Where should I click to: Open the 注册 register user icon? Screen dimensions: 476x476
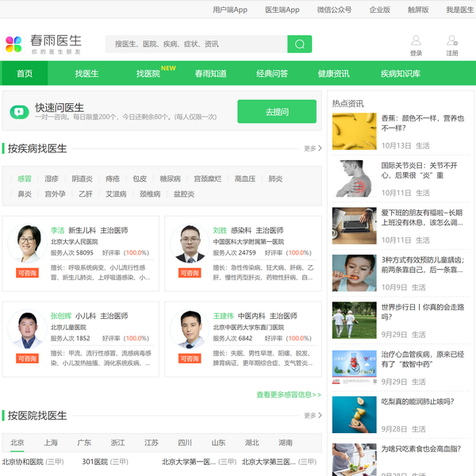[452, 40]
